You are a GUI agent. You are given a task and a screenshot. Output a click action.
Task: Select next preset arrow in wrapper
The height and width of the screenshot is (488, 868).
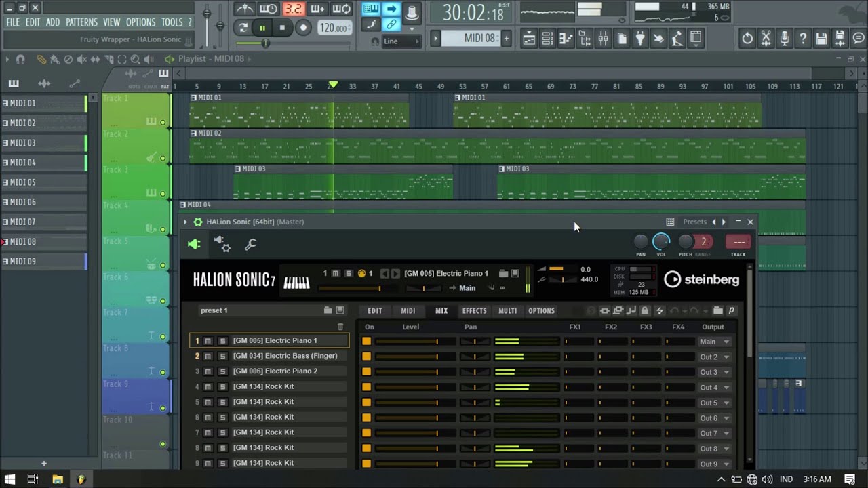724,222
